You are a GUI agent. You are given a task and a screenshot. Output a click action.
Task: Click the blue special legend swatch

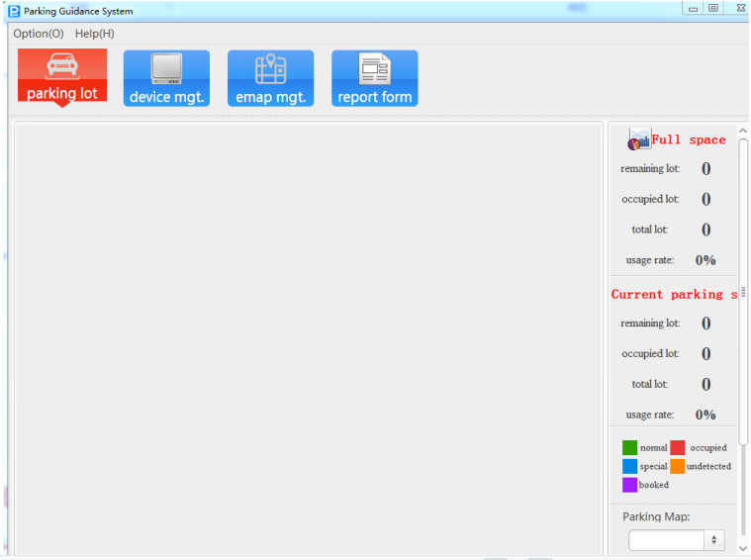[x=629, y=466]
